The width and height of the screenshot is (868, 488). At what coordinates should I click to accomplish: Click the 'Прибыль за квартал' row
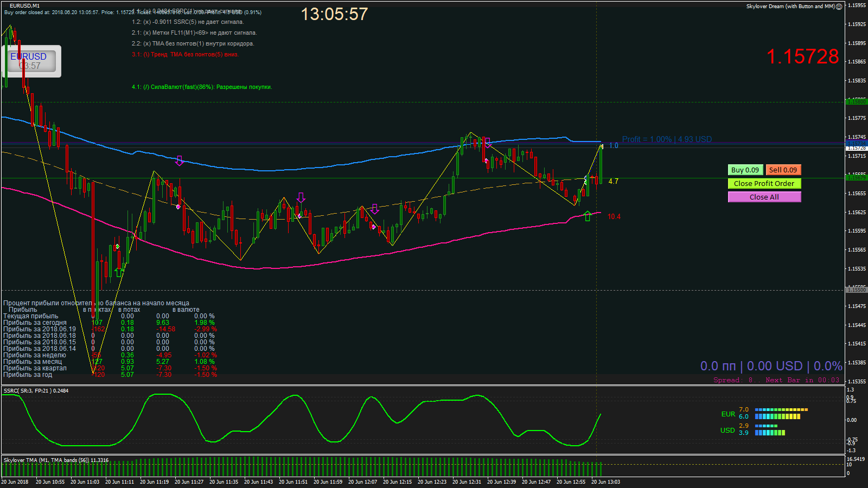(110, 368)
